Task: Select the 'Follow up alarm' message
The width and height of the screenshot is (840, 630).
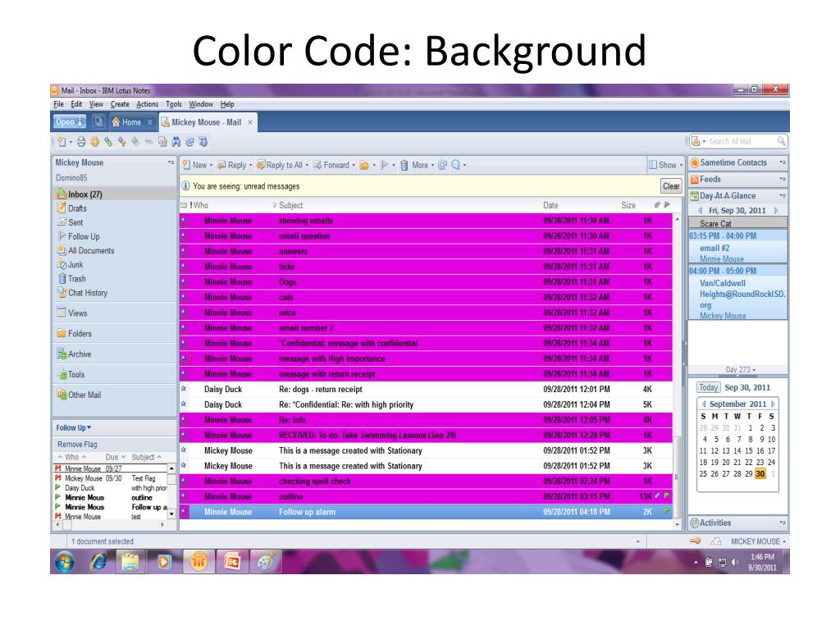Action: point(426,512)
